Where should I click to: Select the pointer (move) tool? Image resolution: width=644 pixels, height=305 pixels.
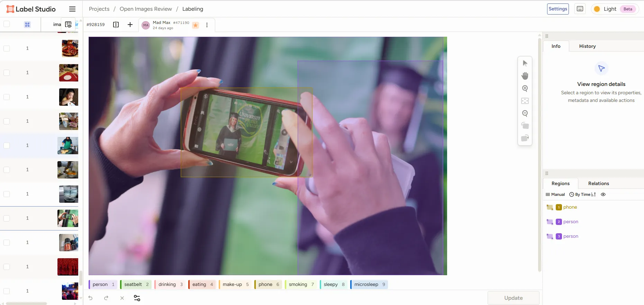525,63
